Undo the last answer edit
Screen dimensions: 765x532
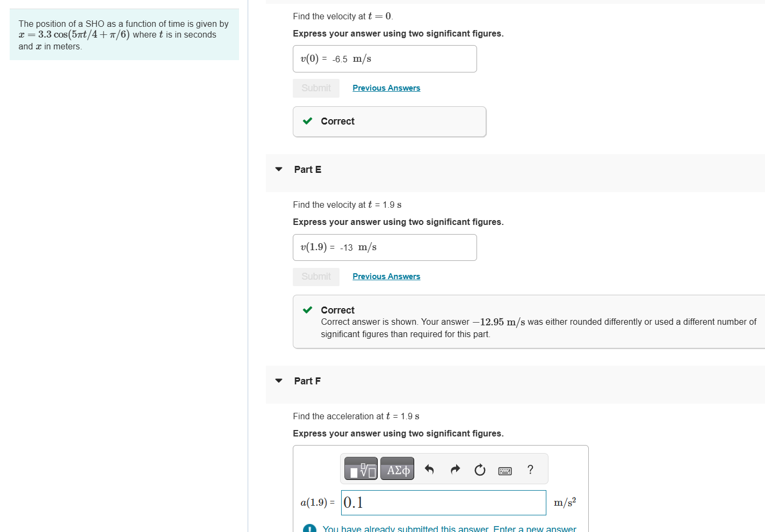pos(429,470)
